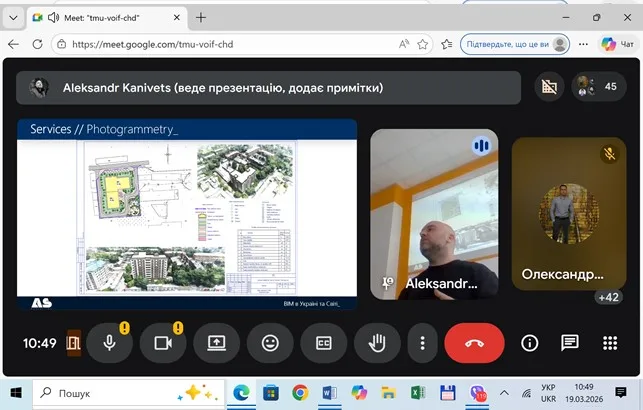Open the activities grid icon
The height and width of the screenshot is (410, 643).
[x=610, y=343]
